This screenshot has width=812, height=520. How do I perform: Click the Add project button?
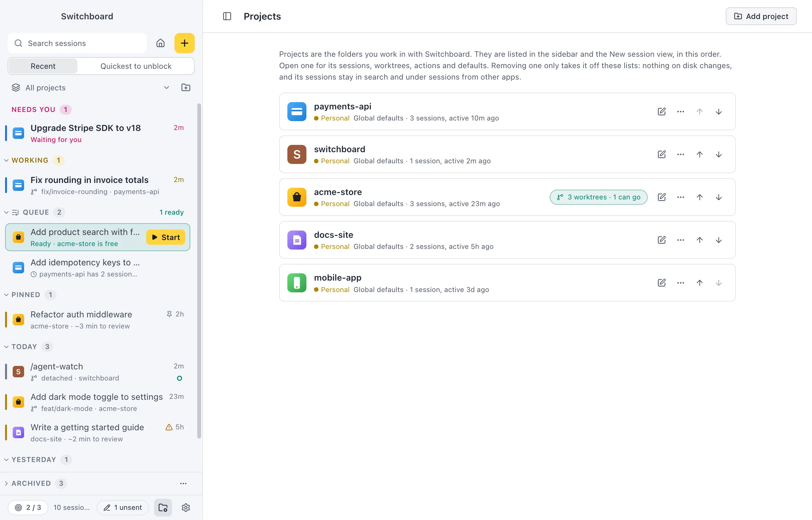[761, 16]
